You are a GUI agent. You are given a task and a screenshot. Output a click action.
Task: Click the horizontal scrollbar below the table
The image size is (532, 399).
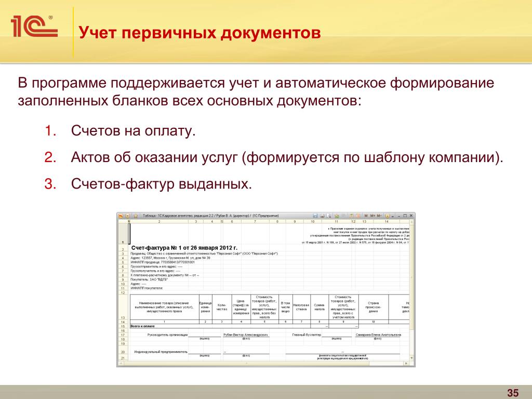(260, 364)
